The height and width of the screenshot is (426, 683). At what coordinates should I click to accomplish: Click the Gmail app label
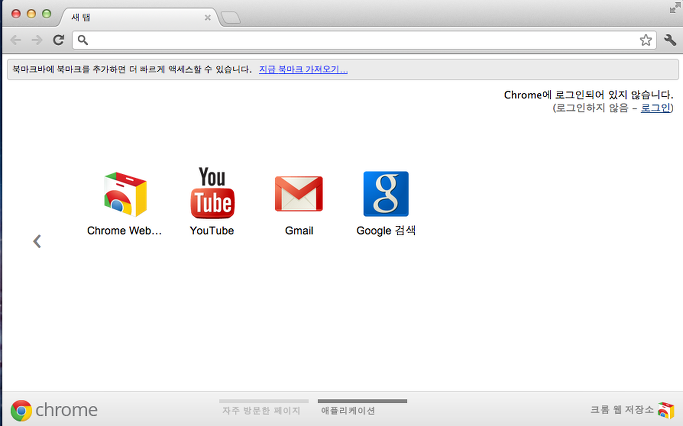point(299,230)
